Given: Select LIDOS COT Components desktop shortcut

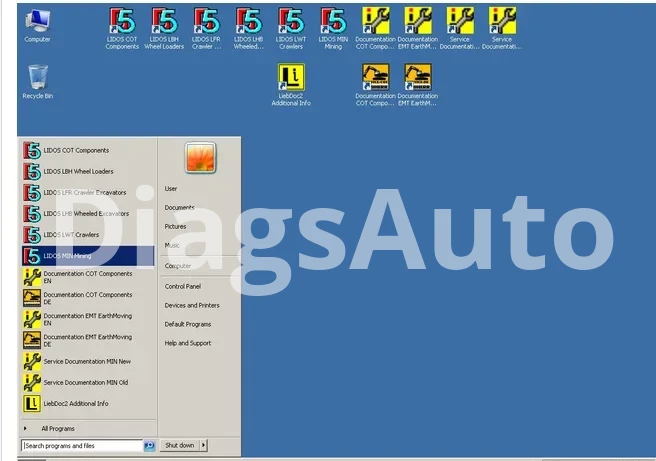Looking at the screenshot, I should [122, 28].
